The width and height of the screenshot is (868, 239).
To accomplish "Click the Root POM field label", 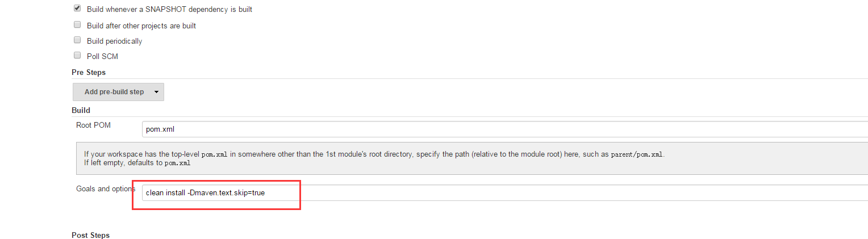I will pyautogui.click(x=93, y=125).
